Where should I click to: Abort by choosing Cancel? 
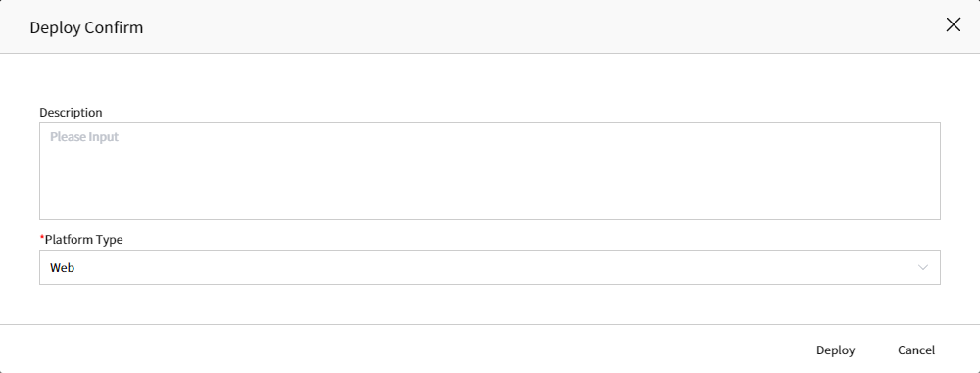(x=916, y=350)
